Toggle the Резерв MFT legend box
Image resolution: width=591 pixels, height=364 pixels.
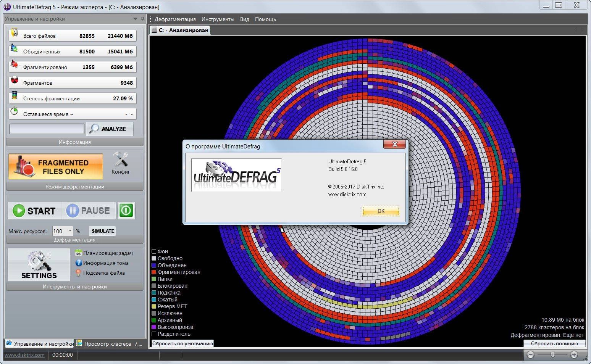tap(154, 306)
